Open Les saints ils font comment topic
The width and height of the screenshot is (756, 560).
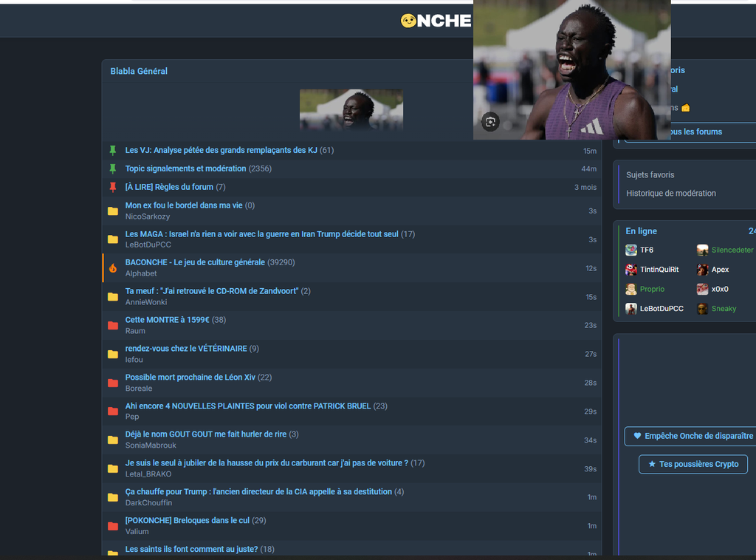tap(191, 549)
